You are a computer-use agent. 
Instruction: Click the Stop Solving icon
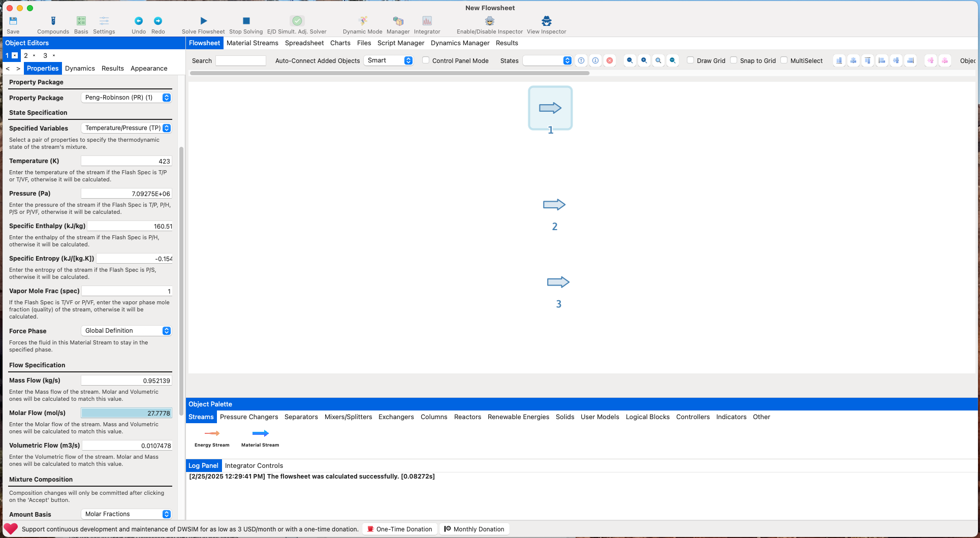coord(246,21)
